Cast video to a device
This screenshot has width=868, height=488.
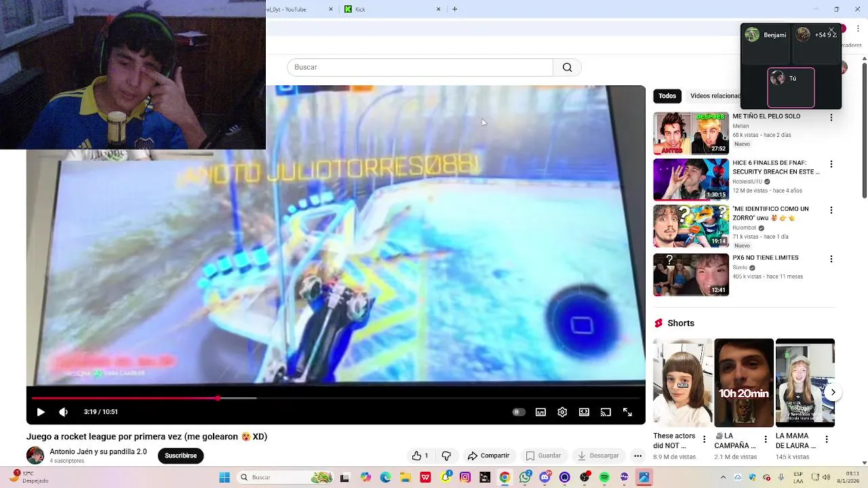[606, 412]
